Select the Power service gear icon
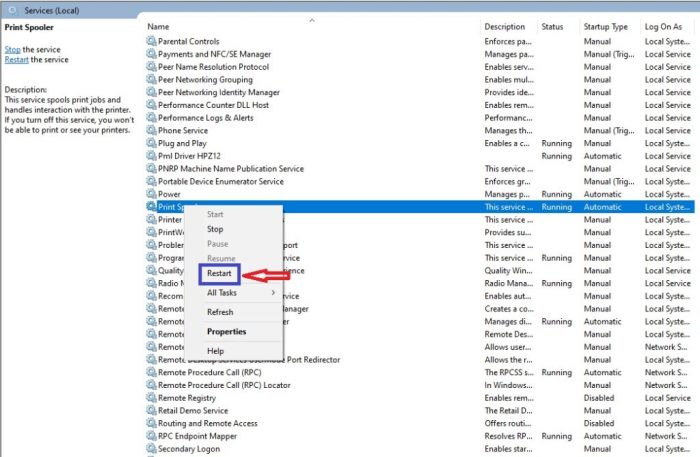This screenshot has width=700, height=457. pyautogui.click(x=151, y=194)
